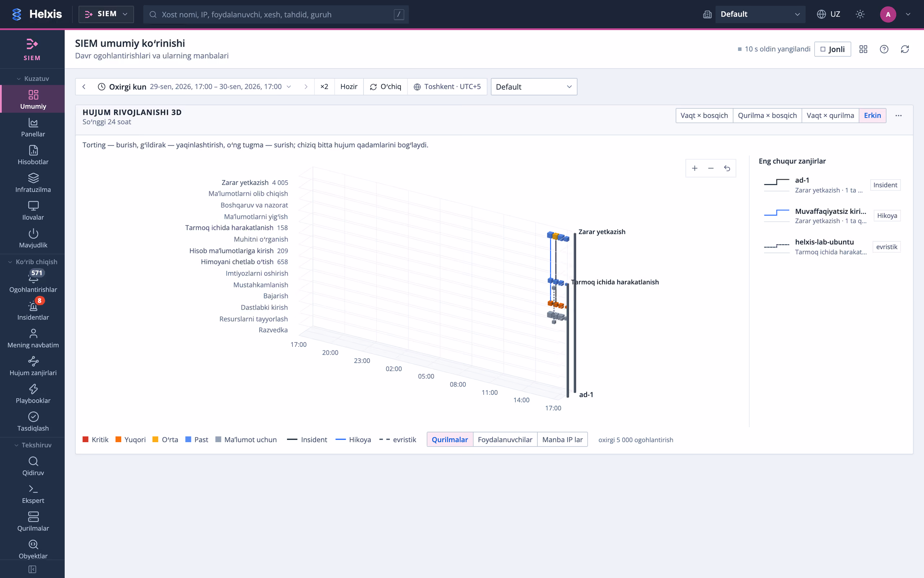Screen dimensions: 924x578
Task: Open Ilovalar in the sidebar
Action: tap(33, 211)
